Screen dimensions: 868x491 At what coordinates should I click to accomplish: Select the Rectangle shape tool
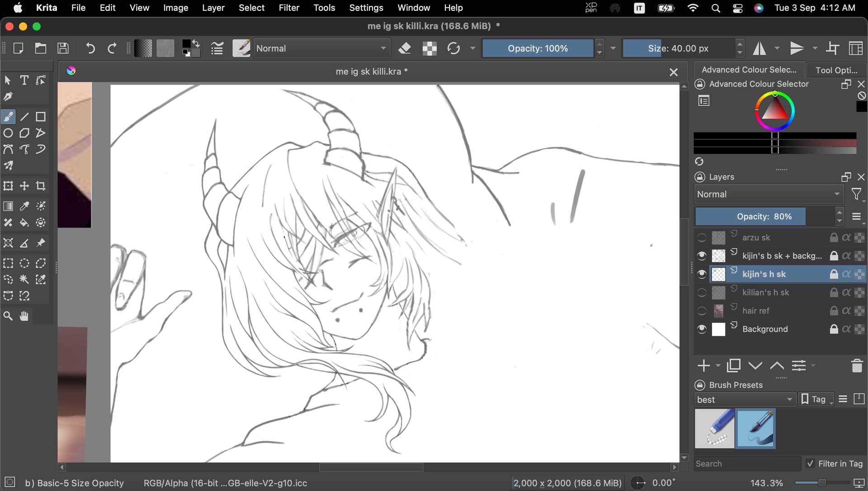41,117
